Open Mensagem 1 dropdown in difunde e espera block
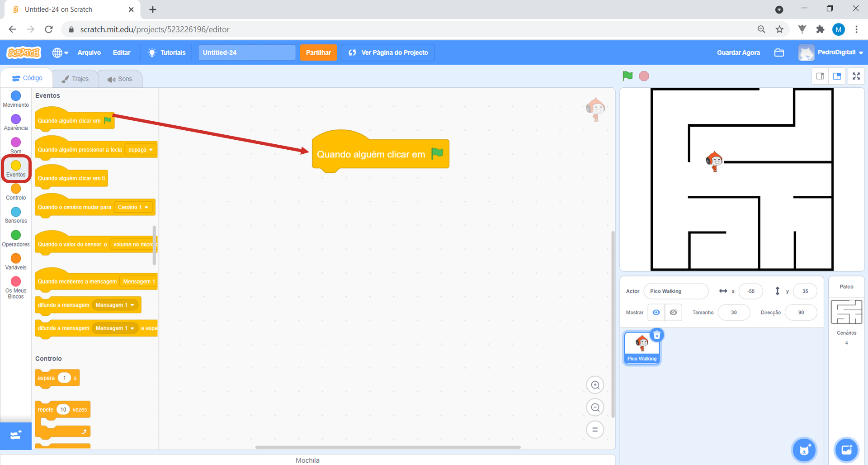Image resolution: width=868 pixels, height=465 pixels. [115, 328]
